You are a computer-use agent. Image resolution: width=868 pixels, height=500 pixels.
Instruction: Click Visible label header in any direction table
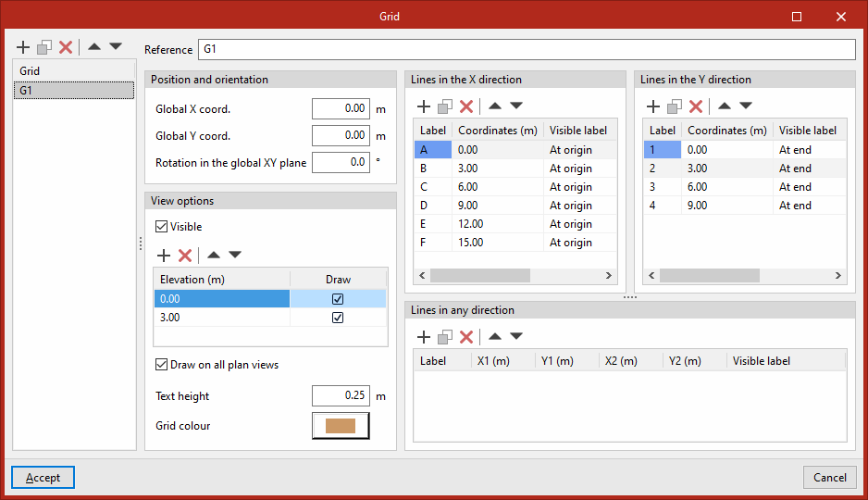click(786, 361)
